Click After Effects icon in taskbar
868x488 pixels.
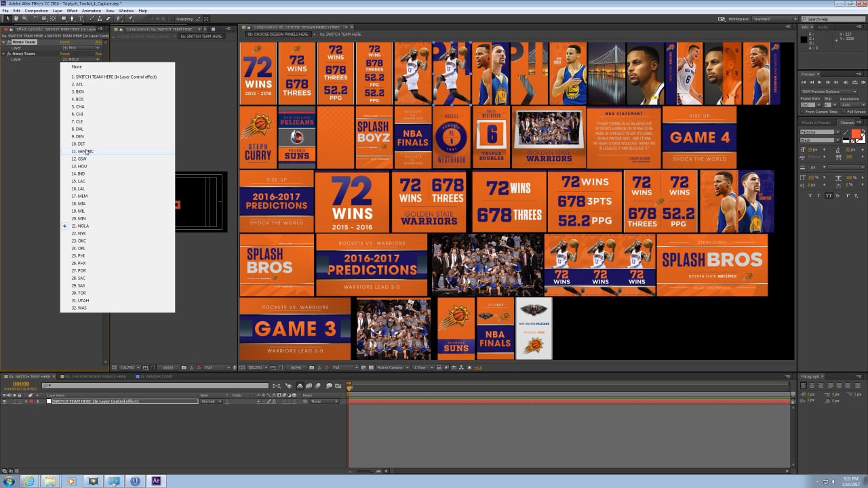pos(156,481)
